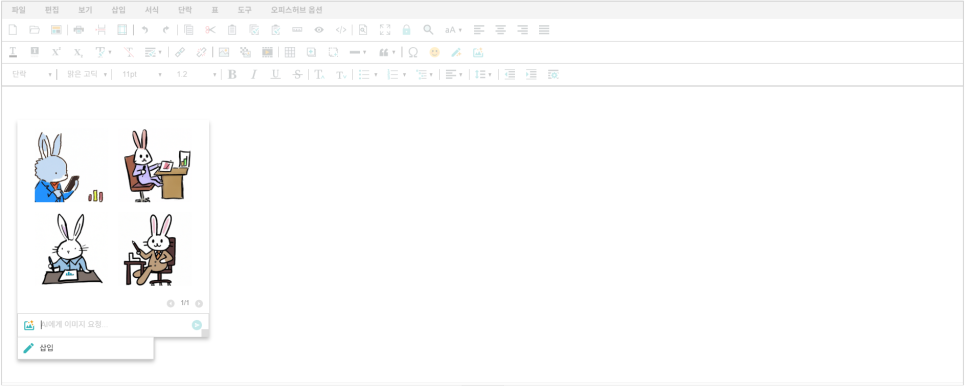The width and height of the screenshot is (966, 386).
Task: Click the send arrow button in AI prompt
Action: (197, 325)
